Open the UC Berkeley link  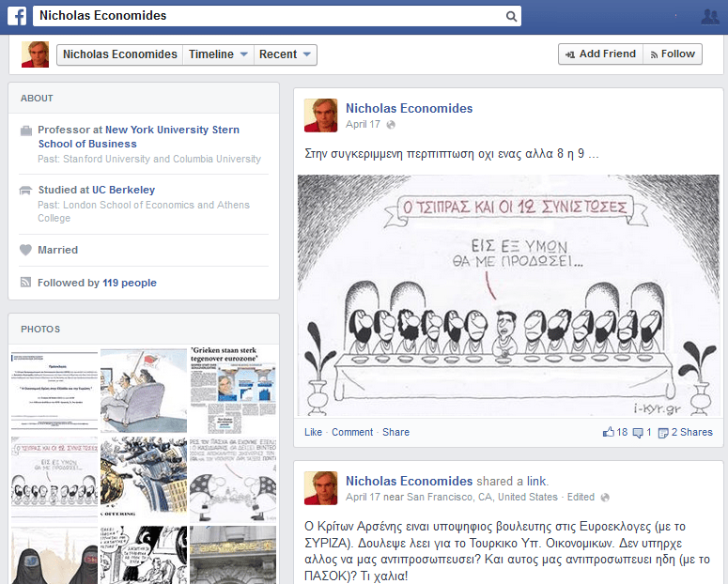pyautogui.click(x=123, y=190)
